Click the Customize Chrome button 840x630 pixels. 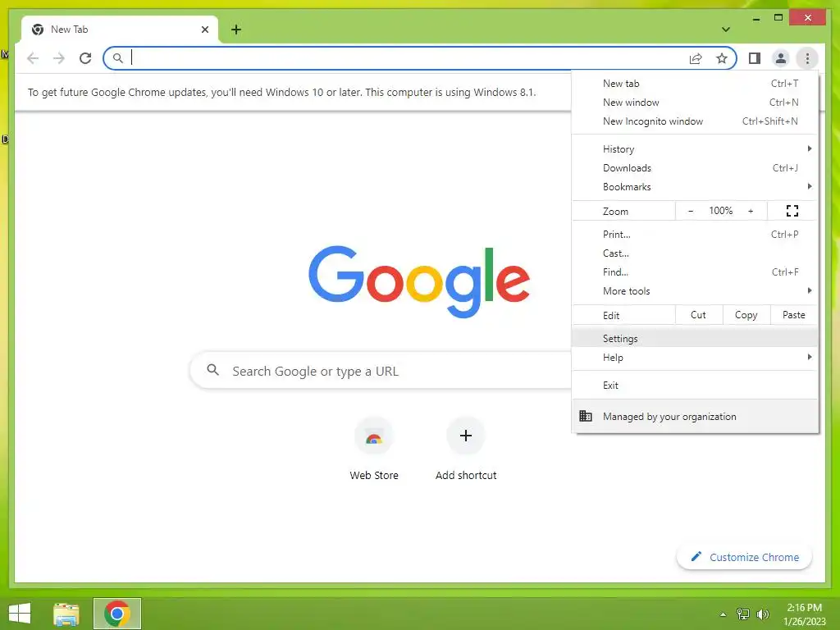(x=745, y=557)
